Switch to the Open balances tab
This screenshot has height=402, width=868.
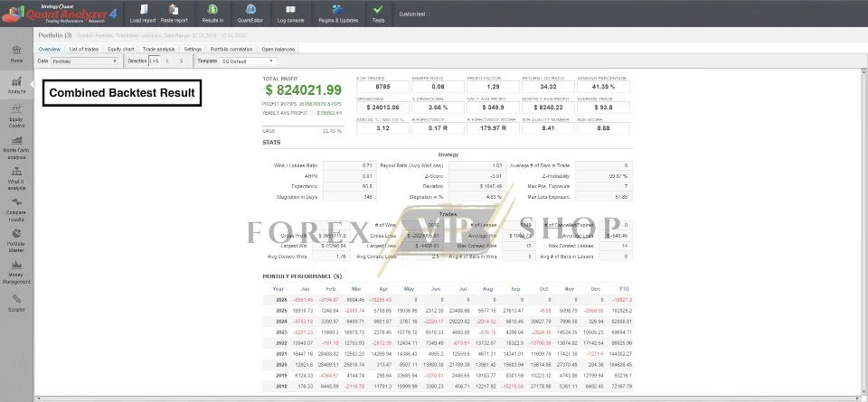(278, 49)
